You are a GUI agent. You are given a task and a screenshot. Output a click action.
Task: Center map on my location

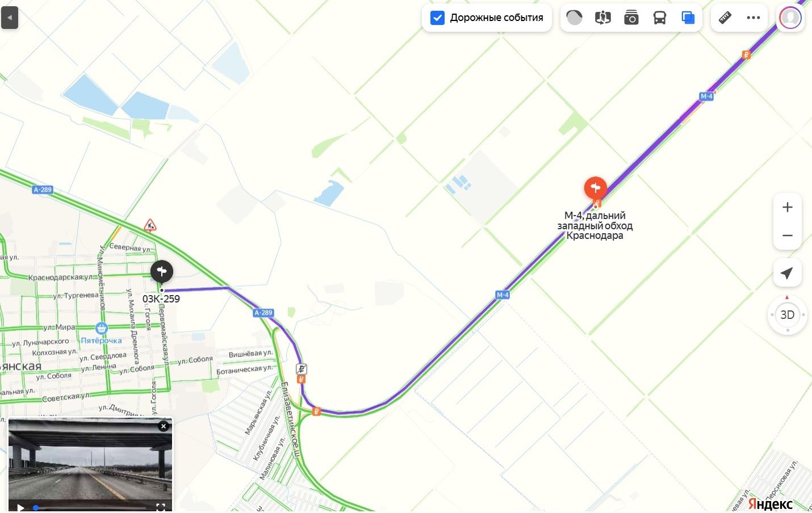click(x=787, y=274)
